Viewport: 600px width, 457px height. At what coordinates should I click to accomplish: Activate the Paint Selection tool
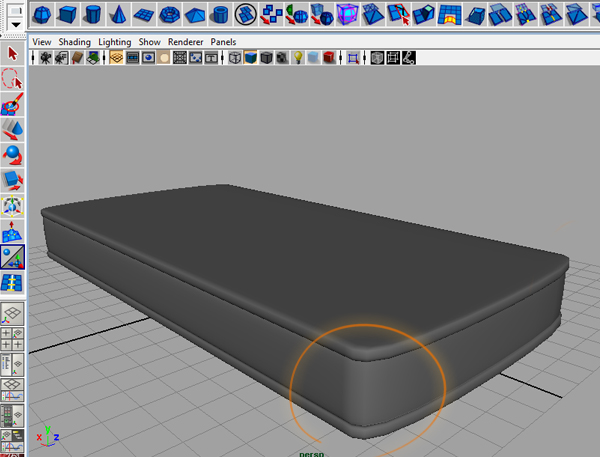13,104
